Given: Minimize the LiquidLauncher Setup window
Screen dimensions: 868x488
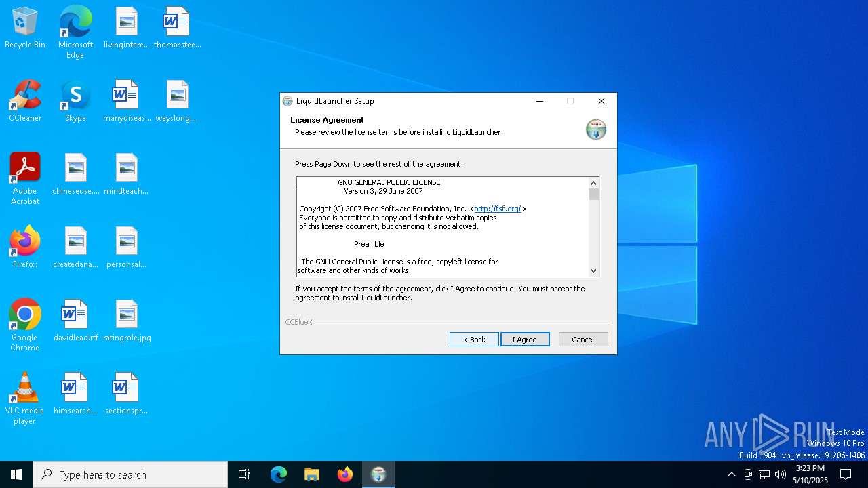Looking at the screenshot, I should [540, 101].
